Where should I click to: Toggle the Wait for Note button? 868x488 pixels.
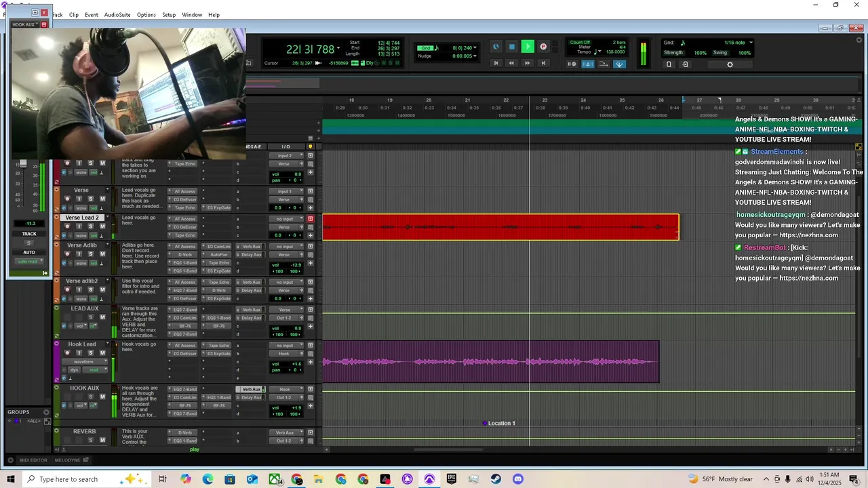pos(572,64)
